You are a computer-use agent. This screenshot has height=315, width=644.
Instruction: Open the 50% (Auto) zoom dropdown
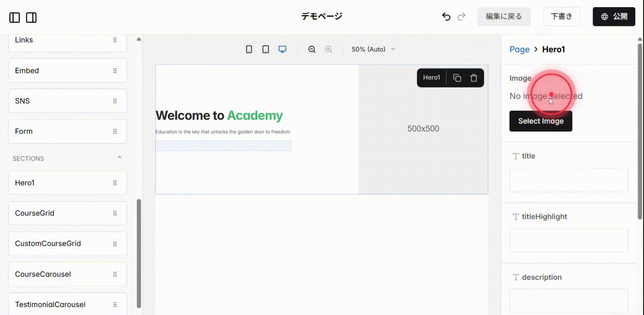pos(373,49)
